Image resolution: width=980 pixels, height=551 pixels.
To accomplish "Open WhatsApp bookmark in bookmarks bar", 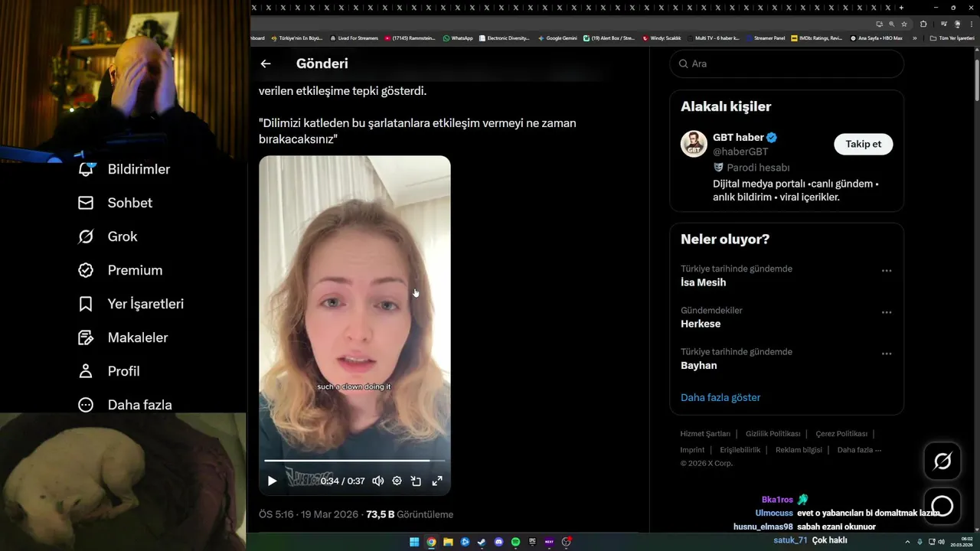I will (x=458, y=37).
